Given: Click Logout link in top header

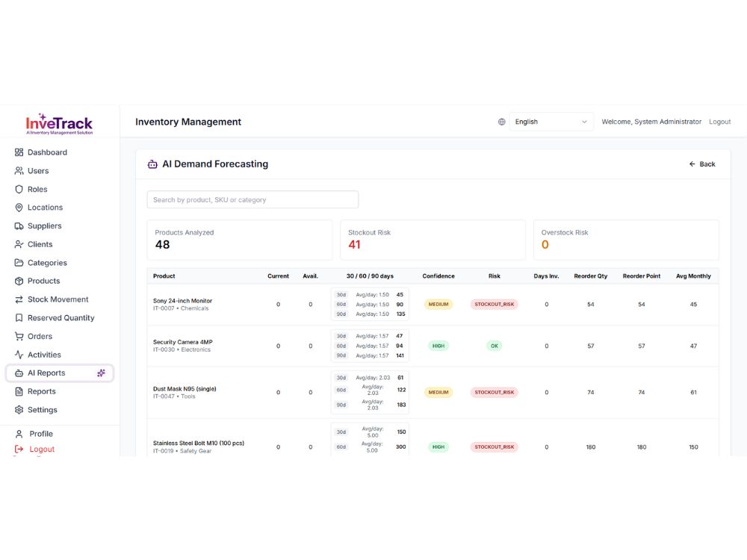Looking at the screenshot, I should pos(719,122).
